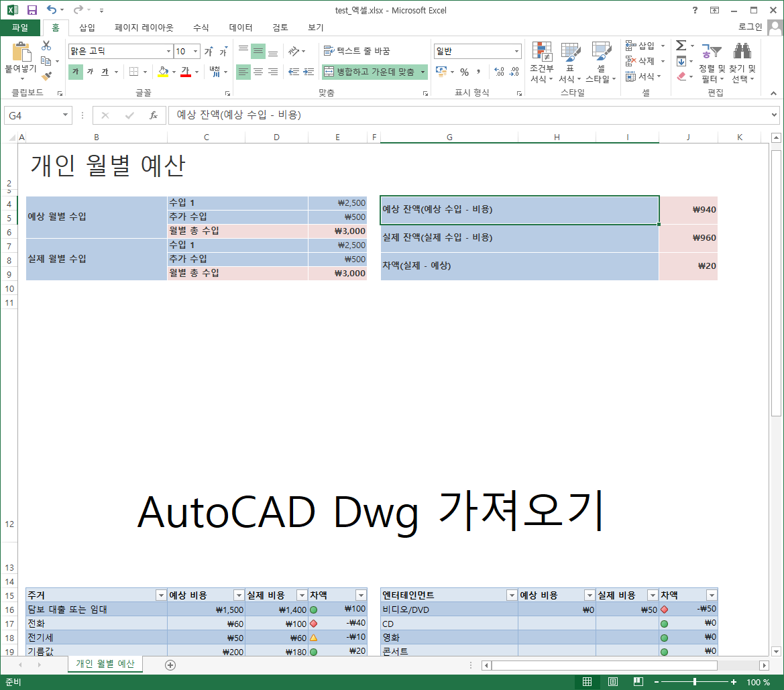Toggle bold formatting button
Image resolution: width=784 pixels, height=690 pixels.
click(76, 72)
